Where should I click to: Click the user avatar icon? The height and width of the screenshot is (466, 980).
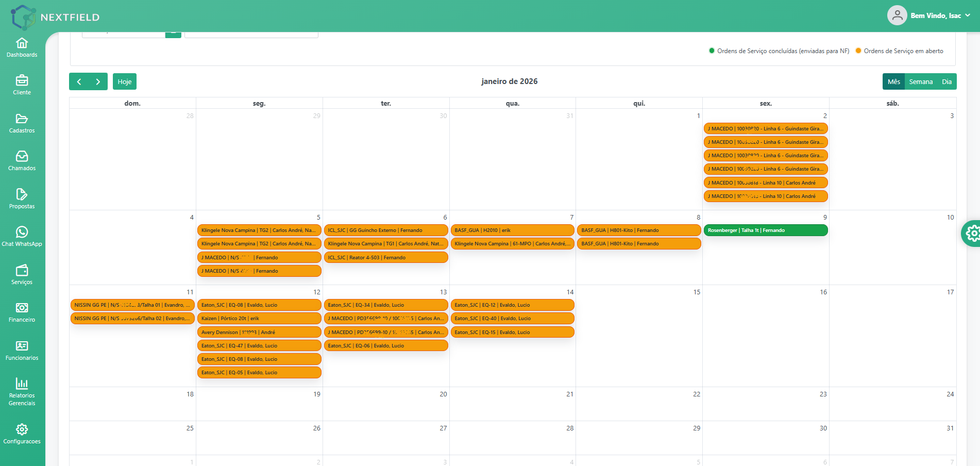897,15
